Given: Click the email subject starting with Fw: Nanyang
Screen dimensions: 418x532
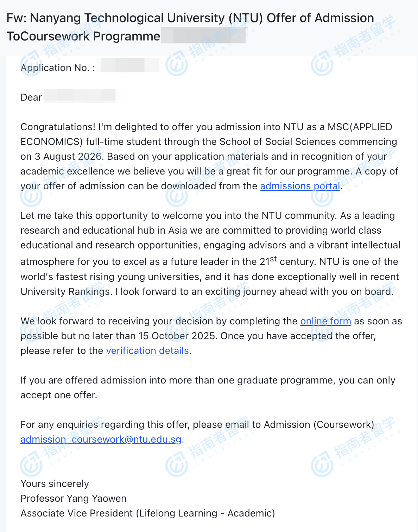Looking at the screenshot, I should click(x=190, y=18).
